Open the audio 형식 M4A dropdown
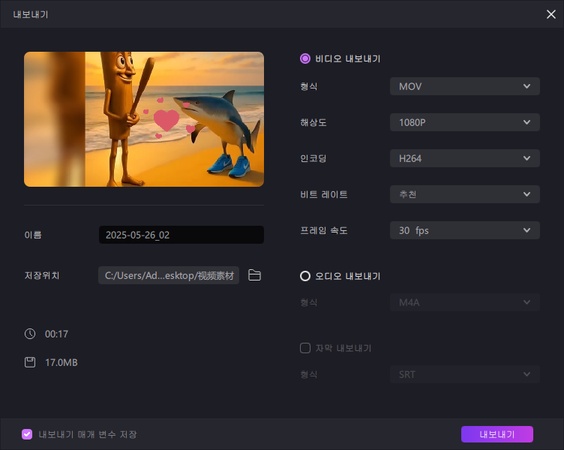564x450 pixels. pos(465,303)
